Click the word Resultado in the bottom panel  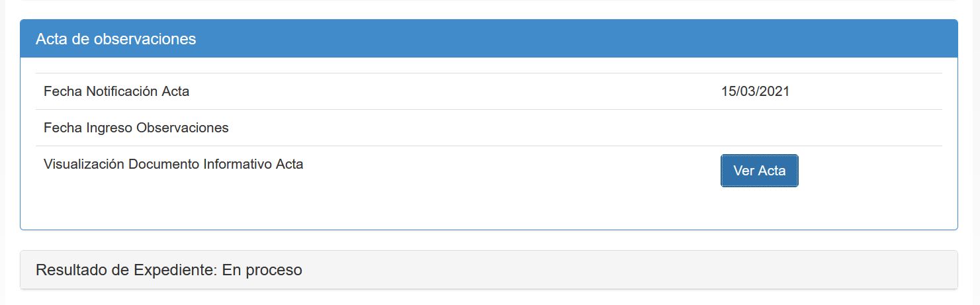pyautogui.click(x=73, y=270)
